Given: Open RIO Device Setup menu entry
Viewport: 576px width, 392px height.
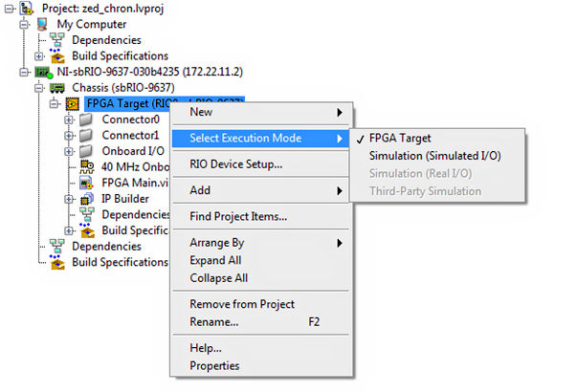Looking at the screenshot, I should tap(235, 164).
